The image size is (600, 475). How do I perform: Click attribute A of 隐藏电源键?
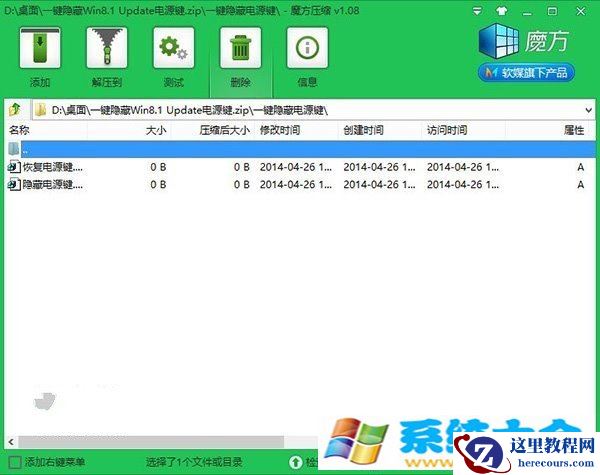pos(580,185)
